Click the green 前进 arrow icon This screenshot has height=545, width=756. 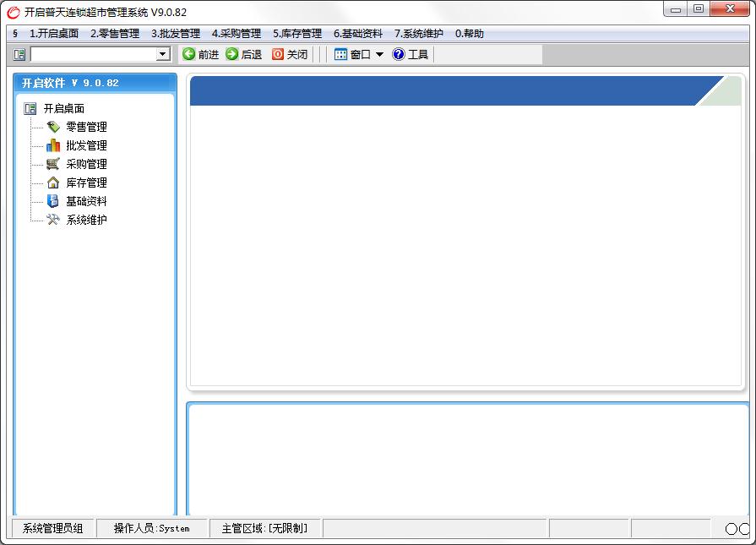coord(189,54)
